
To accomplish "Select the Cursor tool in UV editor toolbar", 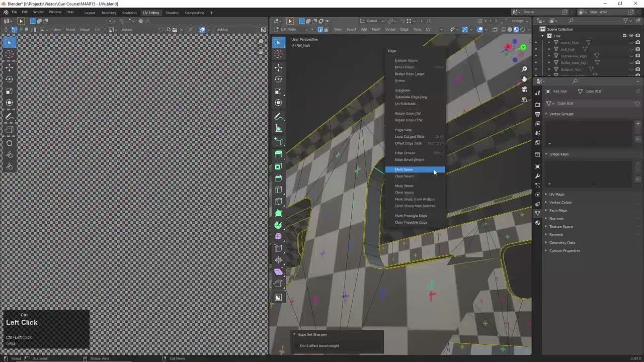I will 10,54.
